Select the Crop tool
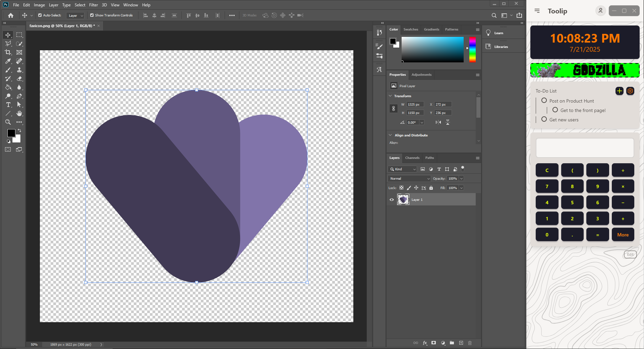Viewport: 644px width, 349px height. tap(8, 52)
